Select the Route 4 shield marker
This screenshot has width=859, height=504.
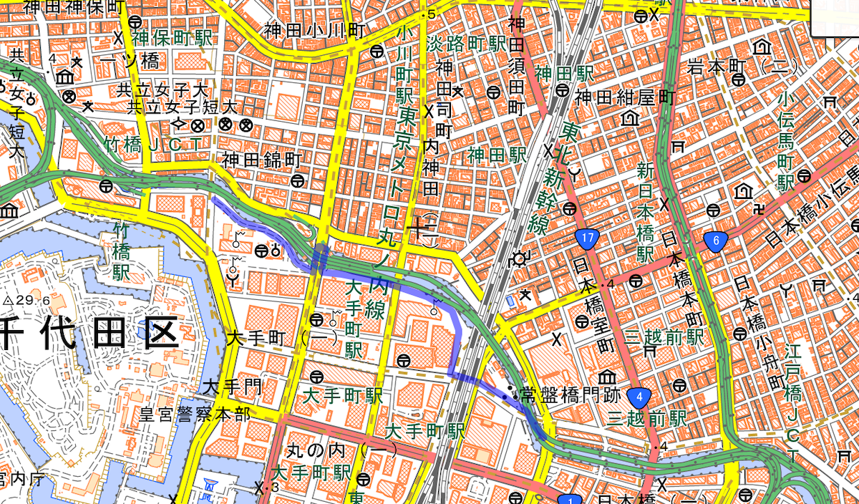click(x=640, y=396)
